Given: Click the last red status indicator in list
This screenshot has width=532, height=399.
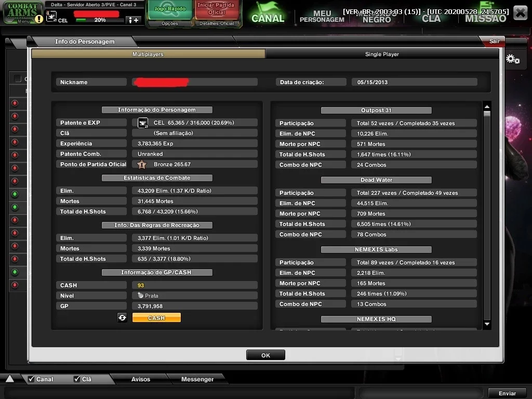Looking at the screenshot, I should pos(15,285).
